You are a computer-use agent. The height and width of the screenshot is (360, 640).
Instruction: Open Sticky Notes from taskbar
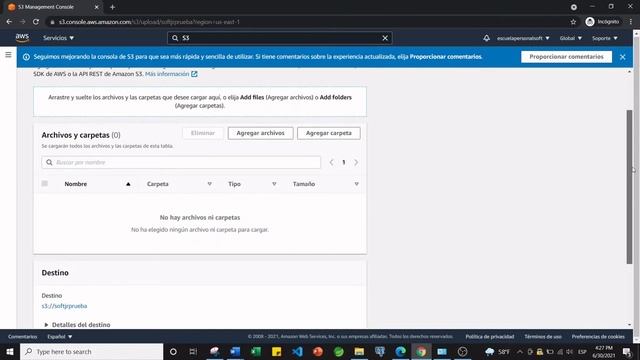tap(276, 351)
